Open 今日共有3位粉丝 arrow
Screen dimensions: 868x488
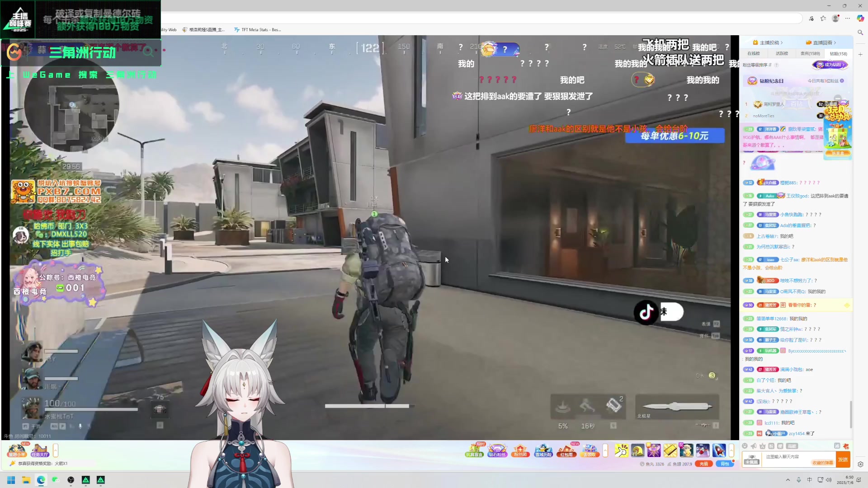click(x=842, y=81)
